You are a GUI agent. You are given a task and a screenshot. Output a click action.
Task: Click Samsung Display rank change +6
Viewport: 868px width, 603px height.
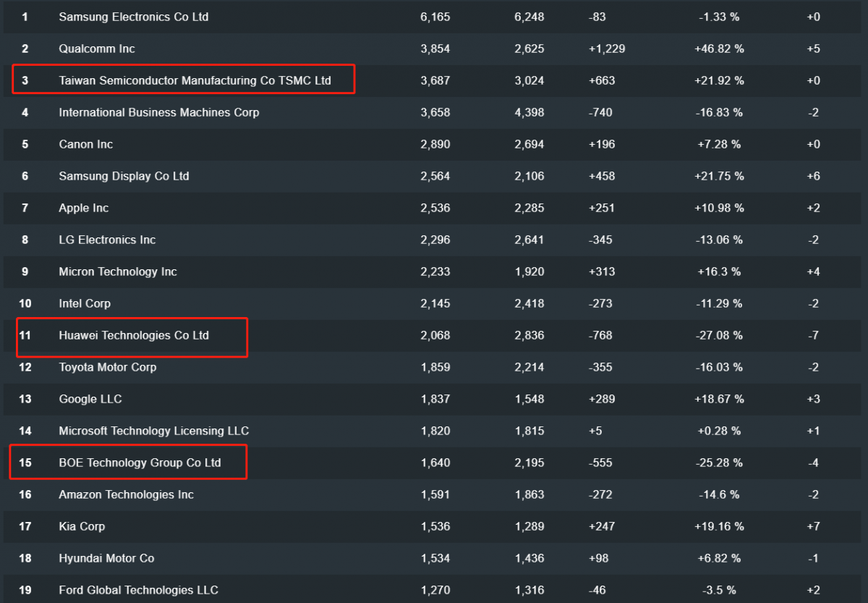click(813, 176)
